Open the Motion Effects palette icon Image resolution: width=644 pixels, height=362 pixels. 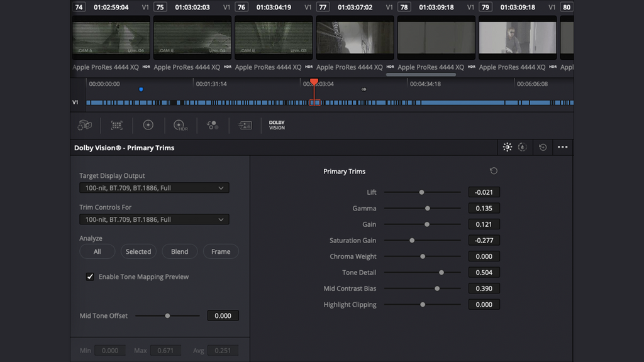(x=245, y=125)
